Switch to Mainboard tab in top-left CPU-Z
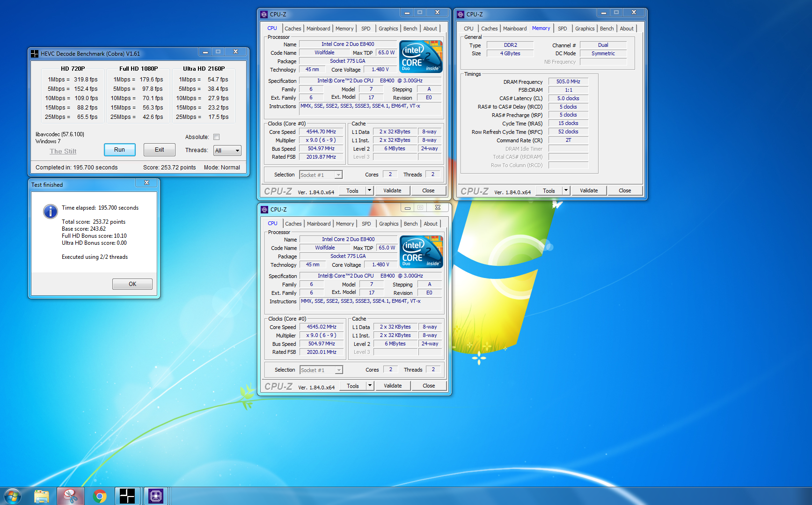This screenshot has width=812, height=505. click(318, 29)
